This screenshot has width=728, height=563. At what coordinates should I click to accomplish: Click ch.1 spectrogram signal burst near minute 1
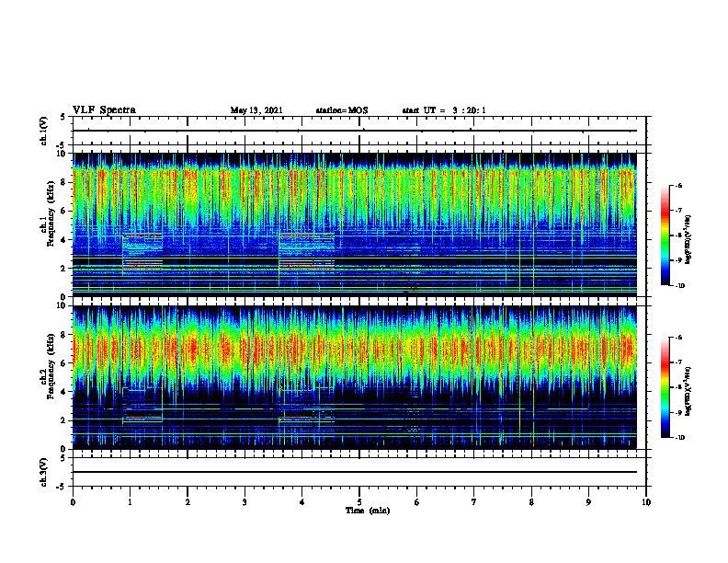pyautogui.click(x=142, y=253)
